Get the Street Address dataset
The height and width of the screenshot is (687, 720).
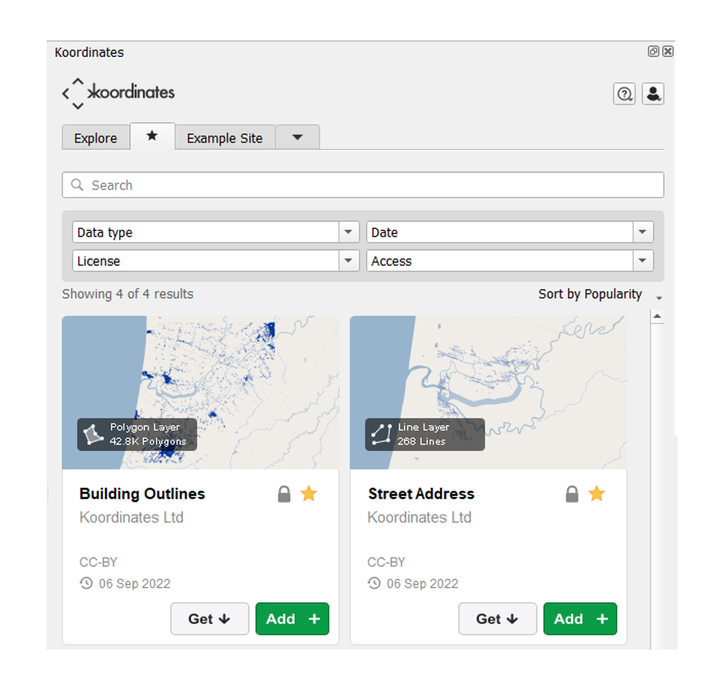click(497, 619)
